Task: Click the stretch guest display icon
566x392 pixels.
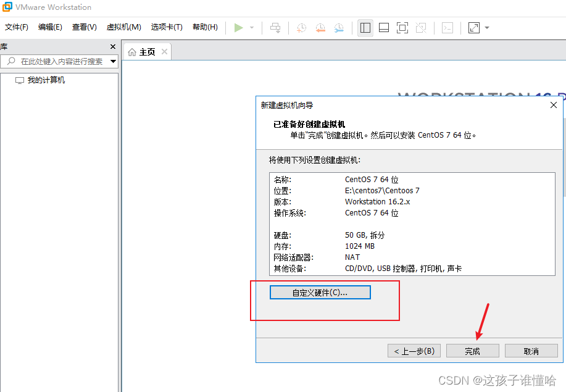Action: tap(474, 28)
